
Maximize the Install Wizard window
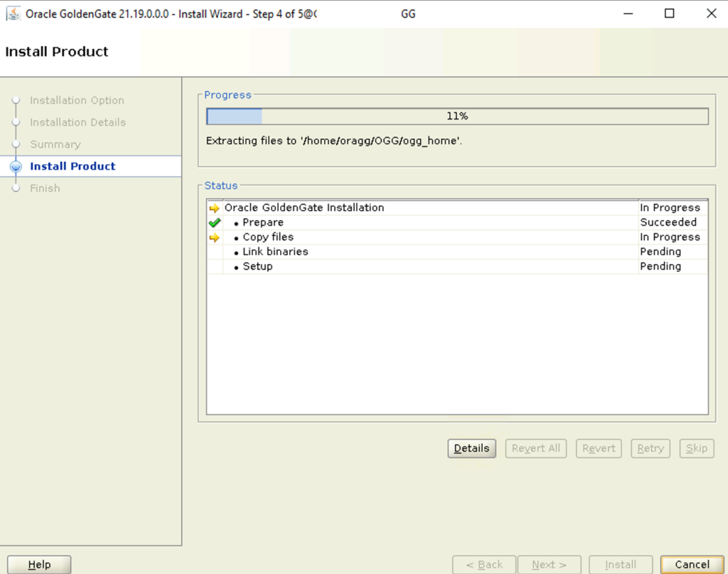click(x=669, y=13)
